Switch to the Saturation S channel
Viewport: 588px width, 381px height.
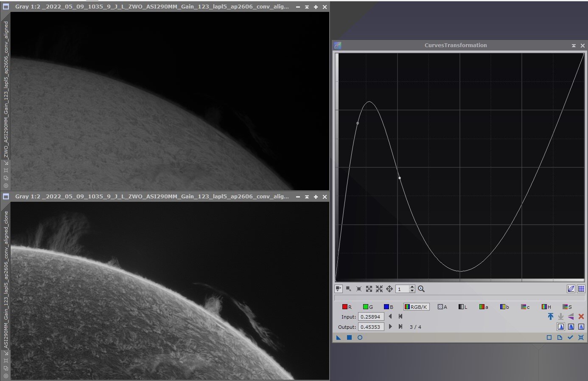tap(567, 307)
